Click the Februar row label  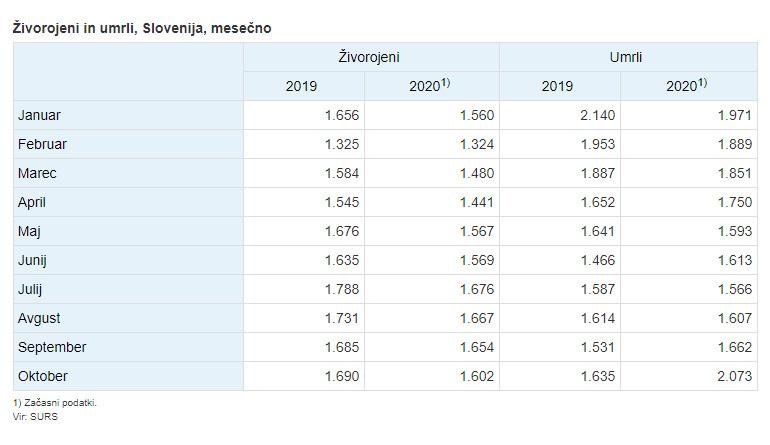coord(43,144)
